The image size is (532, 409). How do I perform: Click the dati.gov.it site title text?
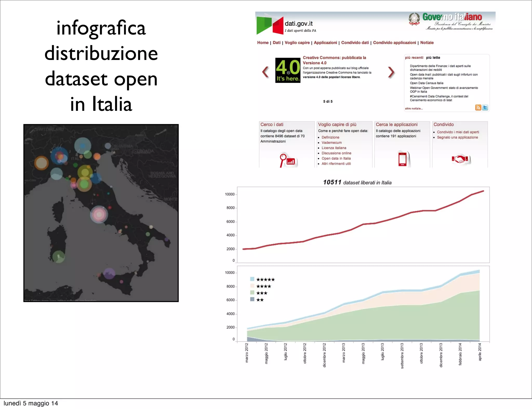pos(299,24)
